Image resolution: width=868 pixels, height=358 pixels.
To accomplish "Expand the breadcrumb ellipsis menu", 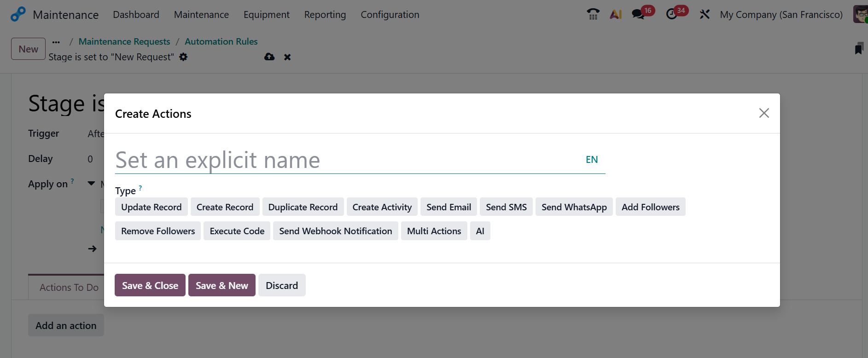I will (56, 42).
